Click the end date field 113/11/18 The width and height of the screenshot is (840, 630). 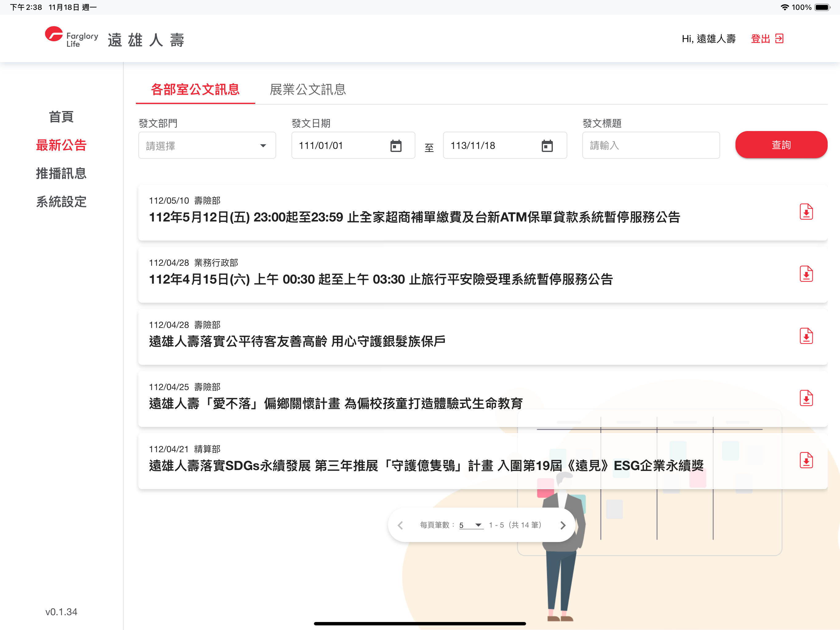click(x=505, y=145)
